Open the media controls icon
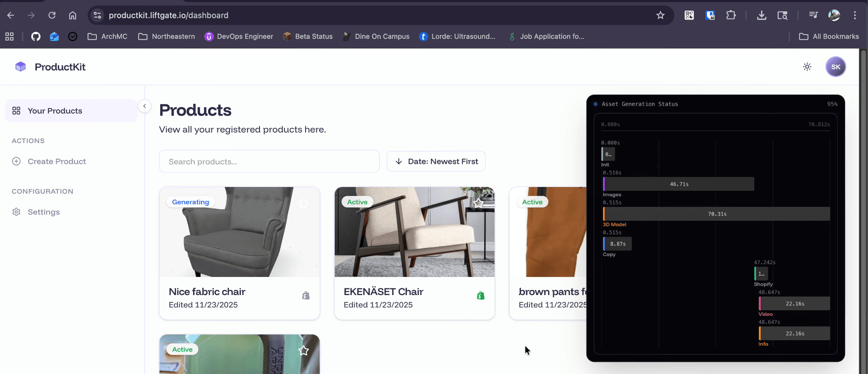 [813, 15]
